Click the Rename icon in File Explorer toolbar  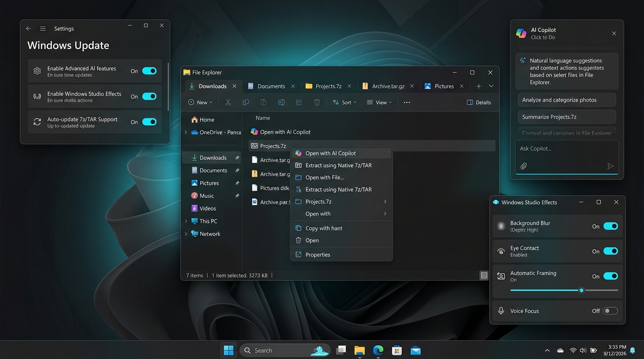coord(281,102)
